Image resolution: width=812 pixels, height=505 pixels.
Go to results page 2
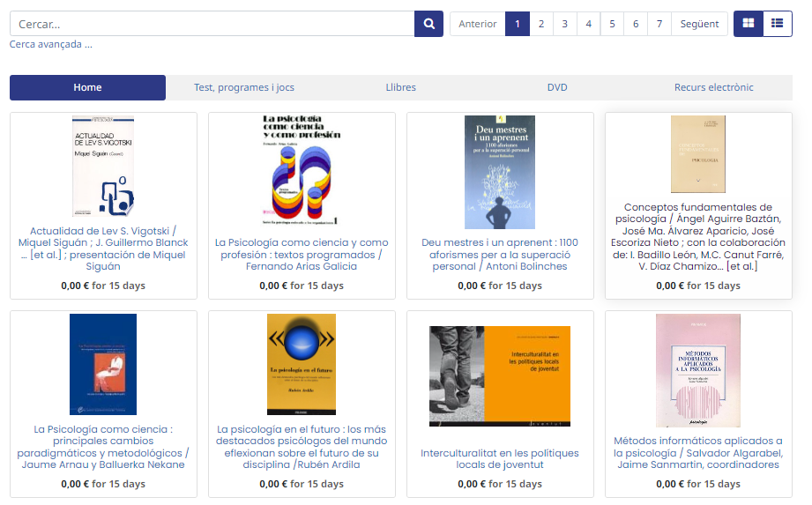(x=541, y=24)
